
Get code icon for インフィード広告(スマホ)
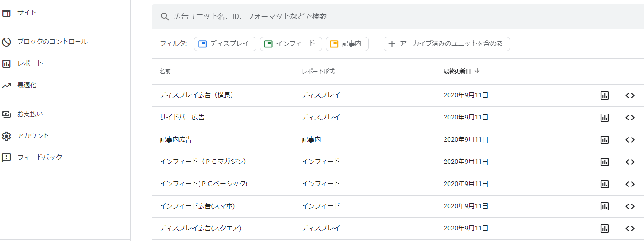pyautogui.click(x=630, y=206)
